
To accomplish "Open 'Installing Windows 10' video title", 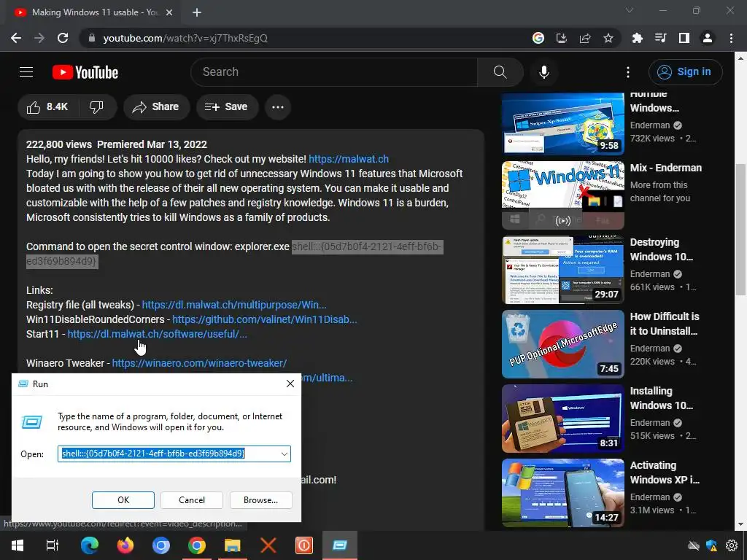I will (x=662, y=398).
